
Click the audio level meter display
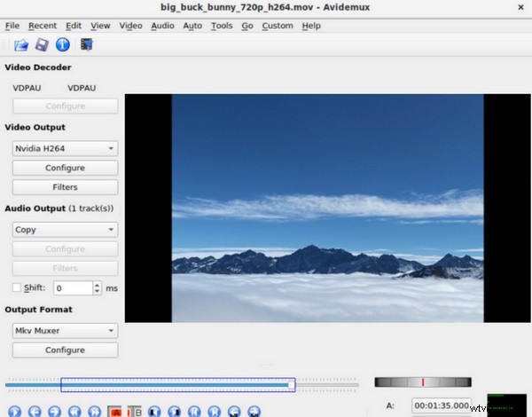506,404
